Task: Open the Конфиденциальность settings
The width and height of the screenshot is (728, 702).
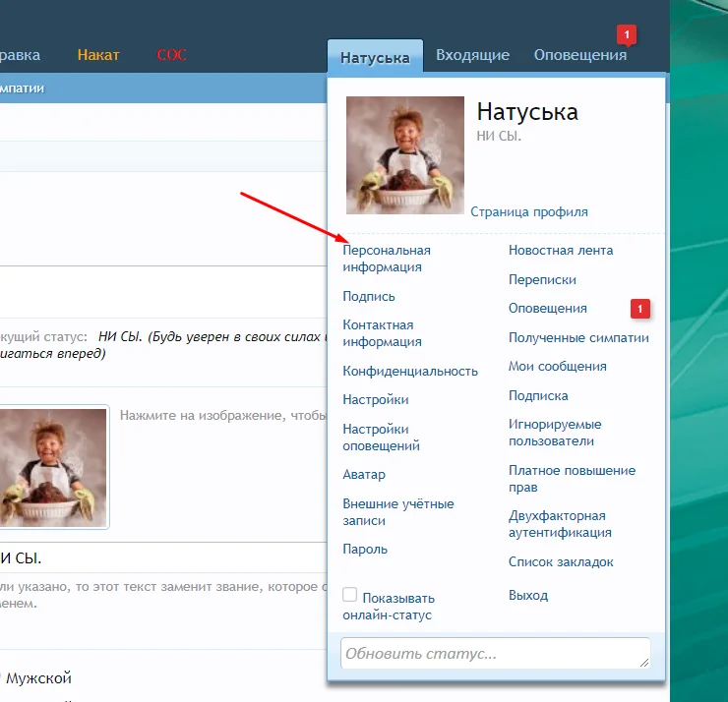Action: pos(410,372)
